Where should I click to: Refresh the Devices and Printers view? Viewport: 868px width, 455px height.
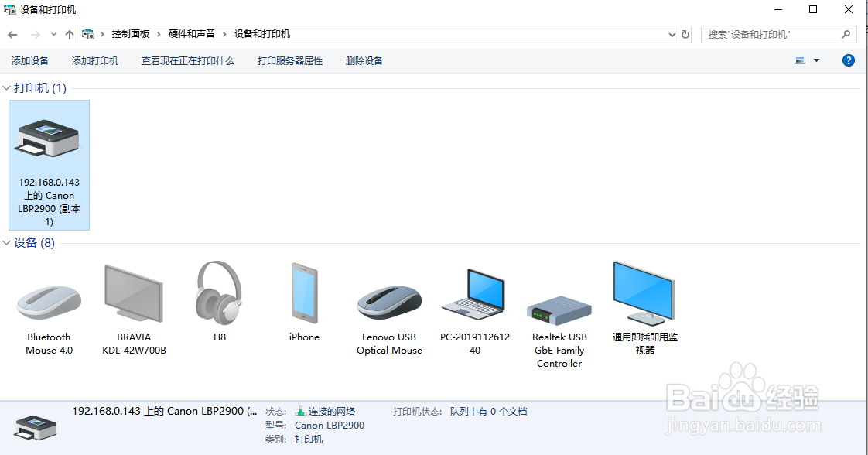click(x=685, y=34)
